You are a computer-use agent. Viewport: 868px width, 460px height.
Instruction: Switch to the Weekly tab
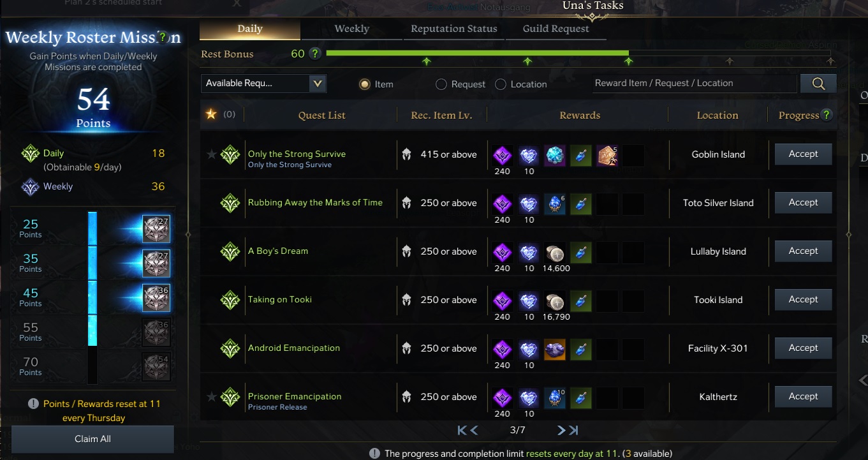point(352,29)
